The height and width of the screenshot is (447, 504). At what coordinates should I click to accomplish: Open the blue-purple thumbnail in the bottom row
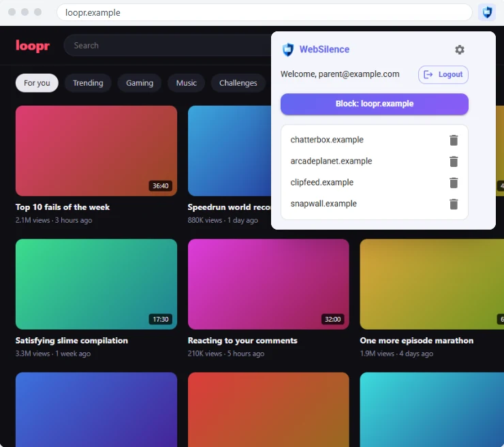96,410
